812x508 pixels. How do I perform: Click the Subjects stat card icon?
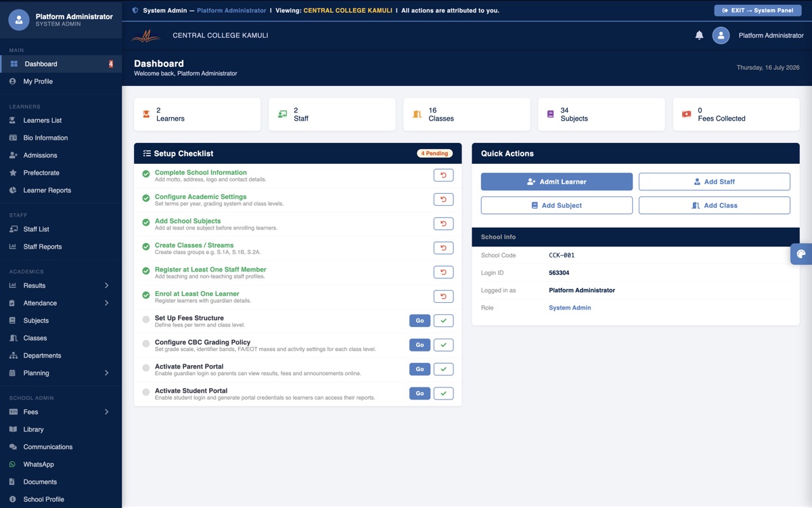(550, 114)
